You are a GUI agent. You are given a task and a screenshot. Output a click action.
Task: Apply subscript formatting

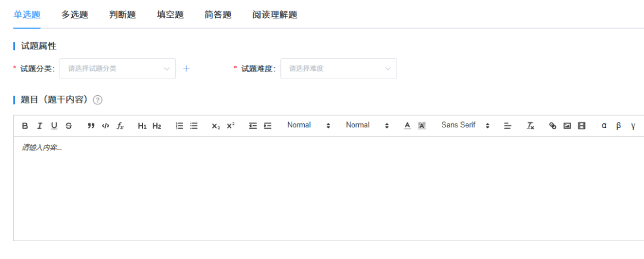[x=216, y=126]
